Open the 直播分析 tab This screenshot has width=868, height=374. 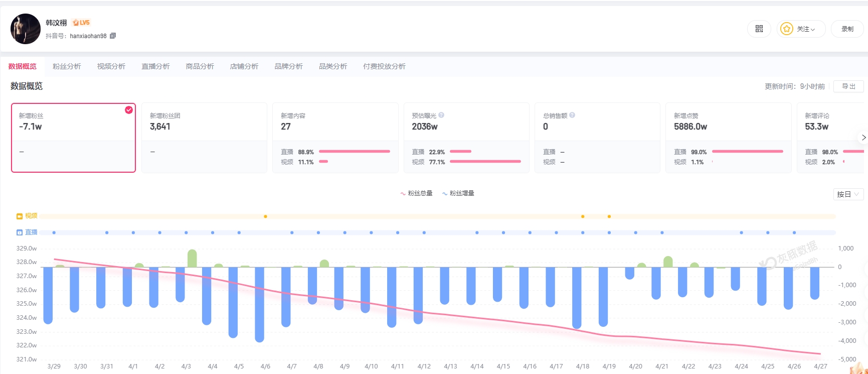[155, 66]
